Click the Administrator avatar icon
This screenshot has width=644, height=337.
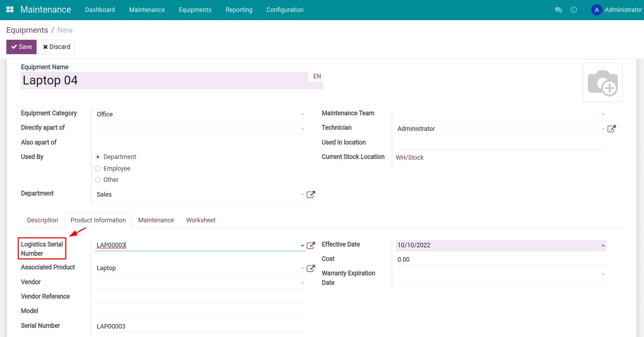point(597,10)
